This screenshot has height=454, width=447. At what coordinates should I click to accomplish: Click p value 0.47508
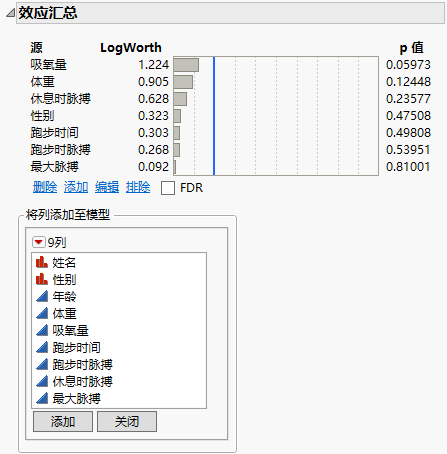tap(408, 116)
